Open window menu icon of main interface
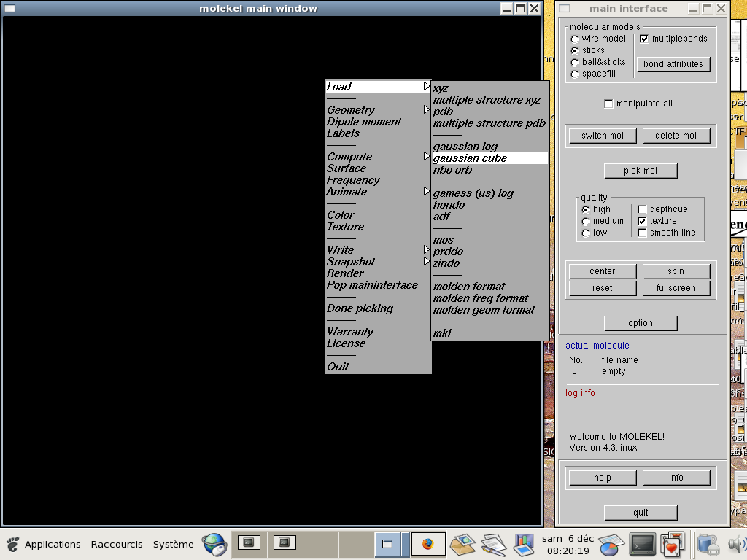Screen dimensions: 747x560 [x=565, y=8]
